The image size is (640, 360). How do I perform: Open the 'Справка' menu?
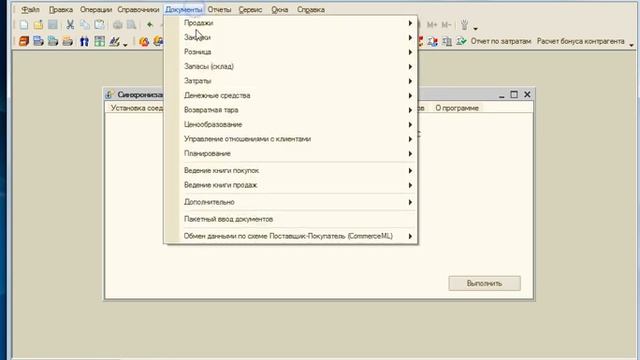tap(311, 9)
